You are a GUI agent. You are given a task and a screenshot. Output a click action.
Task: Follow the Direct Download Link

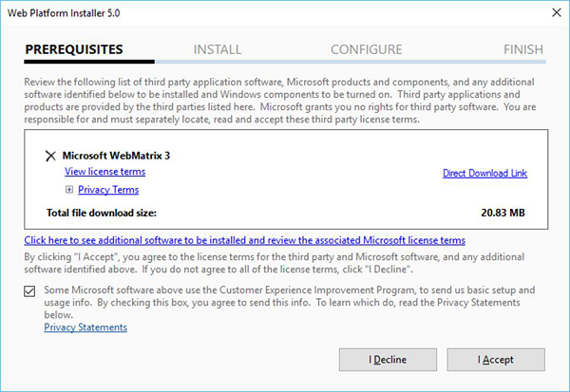click(484, 173)
